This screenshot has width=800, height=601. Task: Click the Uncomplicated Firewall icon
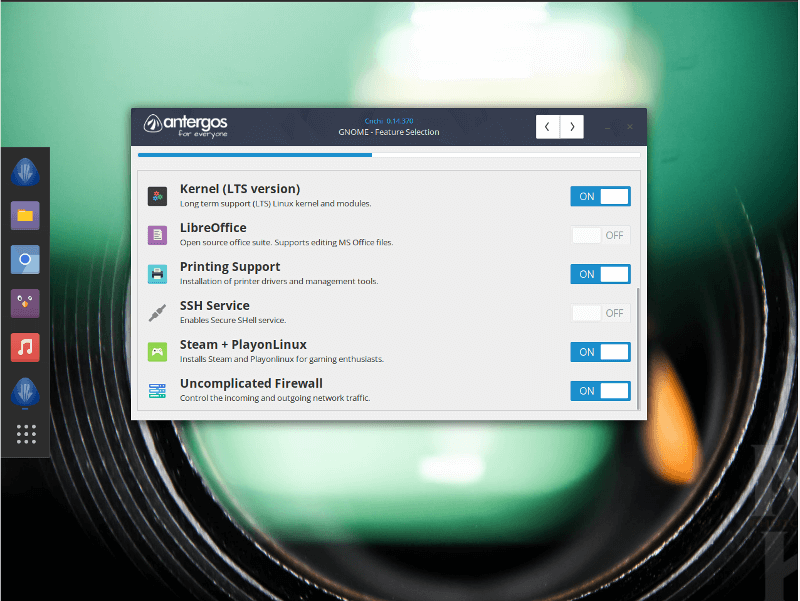[157, 389]
